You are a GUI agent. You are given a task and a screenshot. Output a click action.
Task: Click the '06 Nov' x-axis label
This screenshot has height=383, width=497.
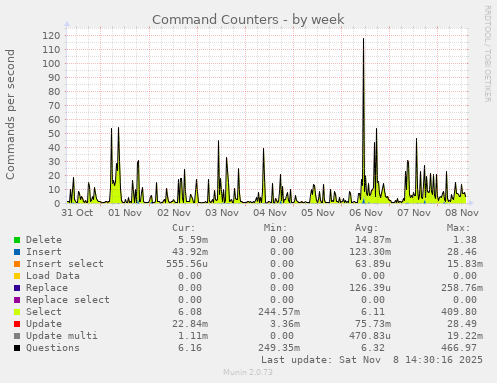[366, 213]
